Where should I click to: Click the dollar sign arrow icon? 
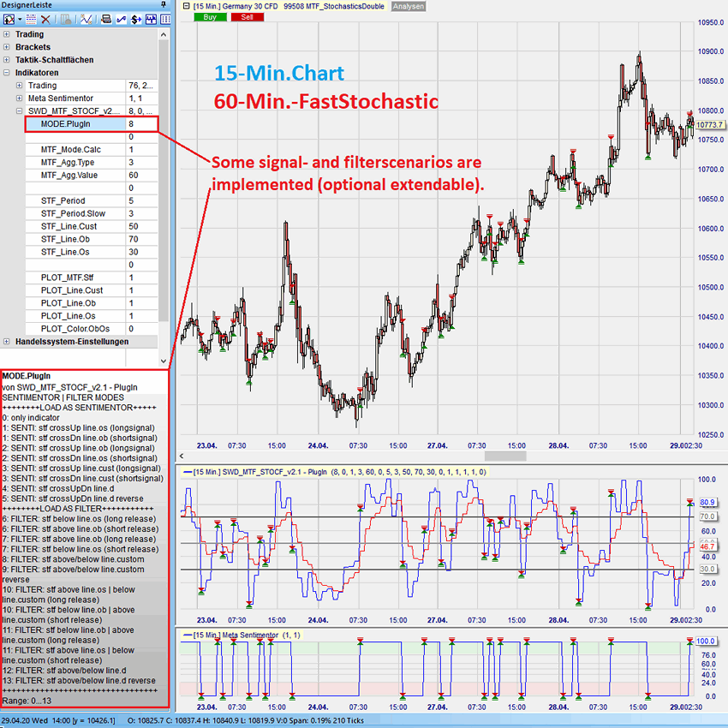(136, 19)
